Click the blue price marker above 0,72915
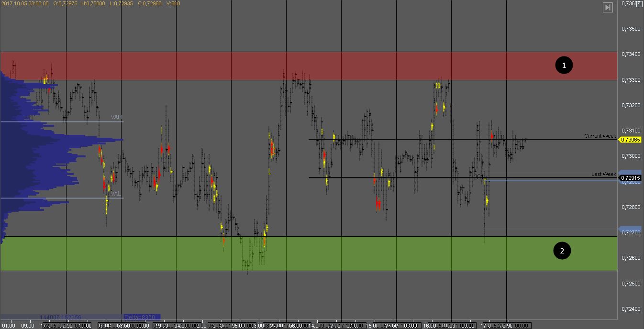Viewport: 644px width, 329px height. (x=630, y=172)
